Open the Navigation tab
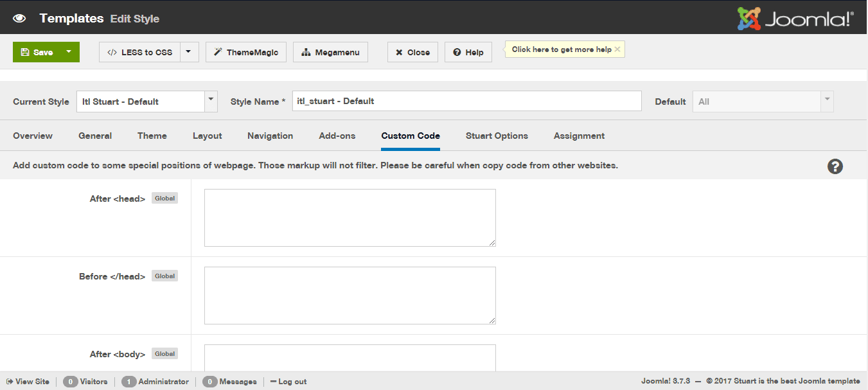Viewport: 868px width, 390px height. [x=270, y=136]
